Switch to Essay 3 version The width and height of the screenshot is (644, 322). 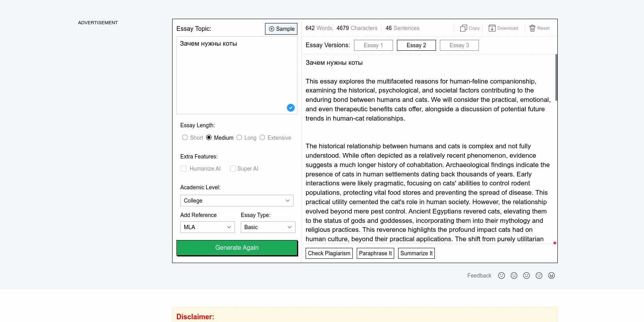click(459, 45)
